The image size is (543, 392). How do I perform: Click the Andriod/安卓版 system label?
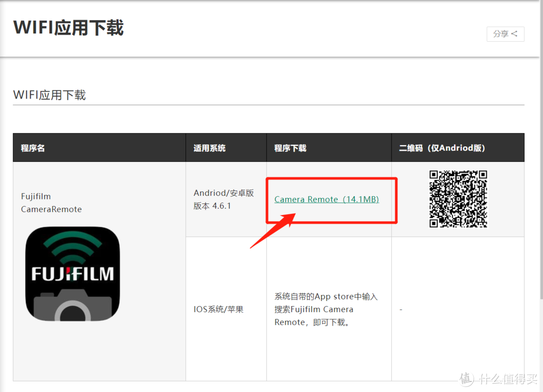click(223, 193)
